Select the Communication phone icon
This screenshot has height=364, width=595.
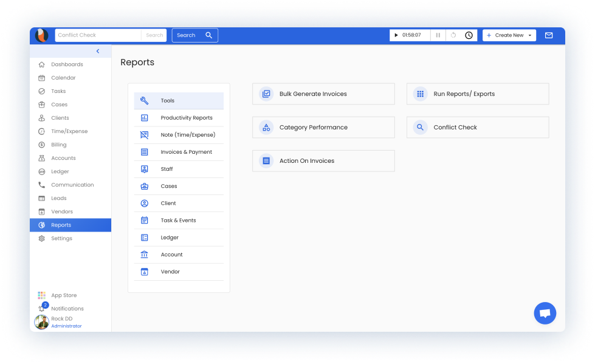(42, 185)
